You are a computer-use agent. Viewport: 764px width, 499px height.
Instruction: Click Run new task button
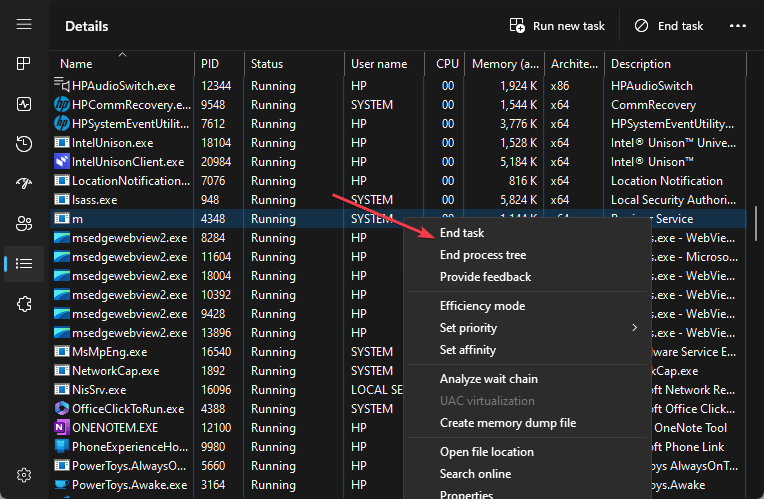557,26
